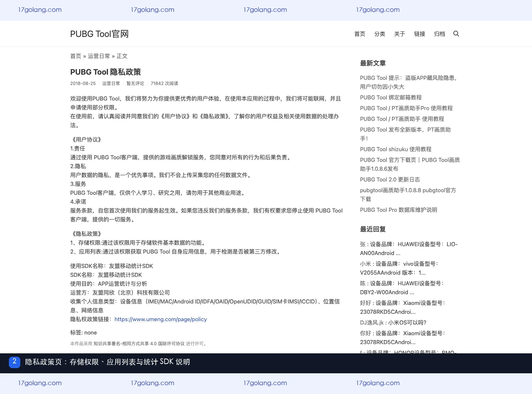Click the 71842 次阅读 view count
This screenshot has width=532, height=394.
point(164,84)
